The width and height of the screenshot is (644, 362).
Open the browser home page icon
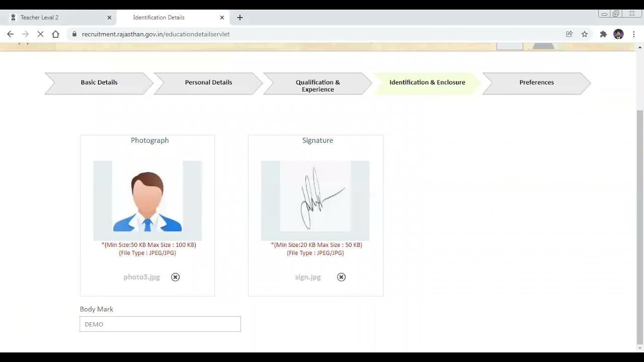pos(56,34)
